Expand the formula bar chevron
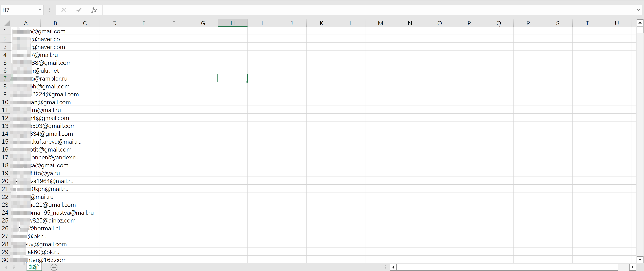 tap(638, 10)
